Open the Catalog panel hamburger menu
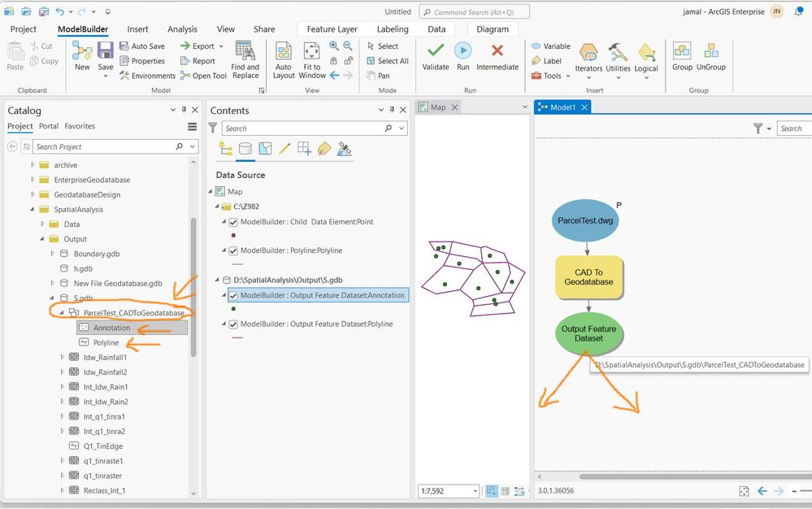812x509 pixels. pos(192,126)
